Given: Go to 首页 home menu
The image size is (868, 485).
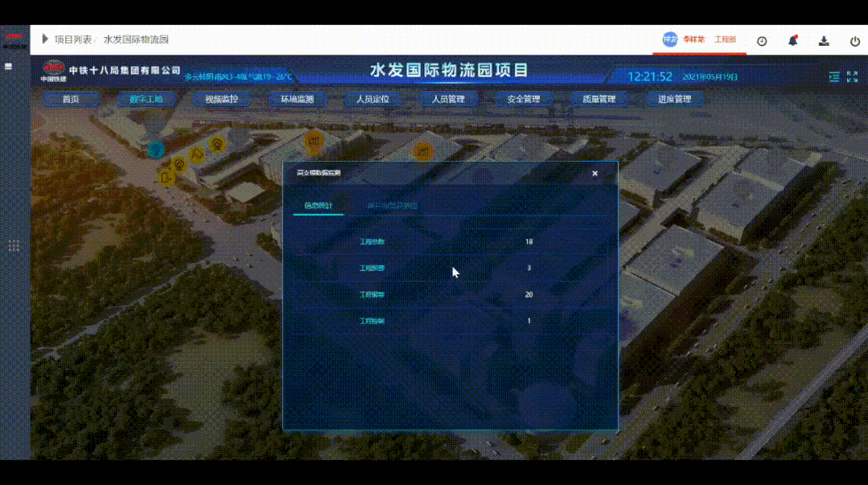Looking at the screenshot, I should pos(71,100).
